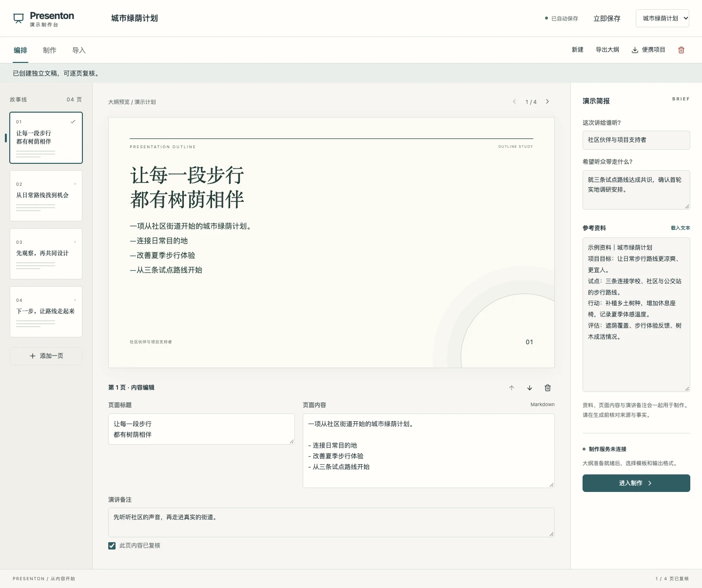This screenshot has height=588, width=702.
Task: Click the Presenton logo icon
Action: (19, 19)
